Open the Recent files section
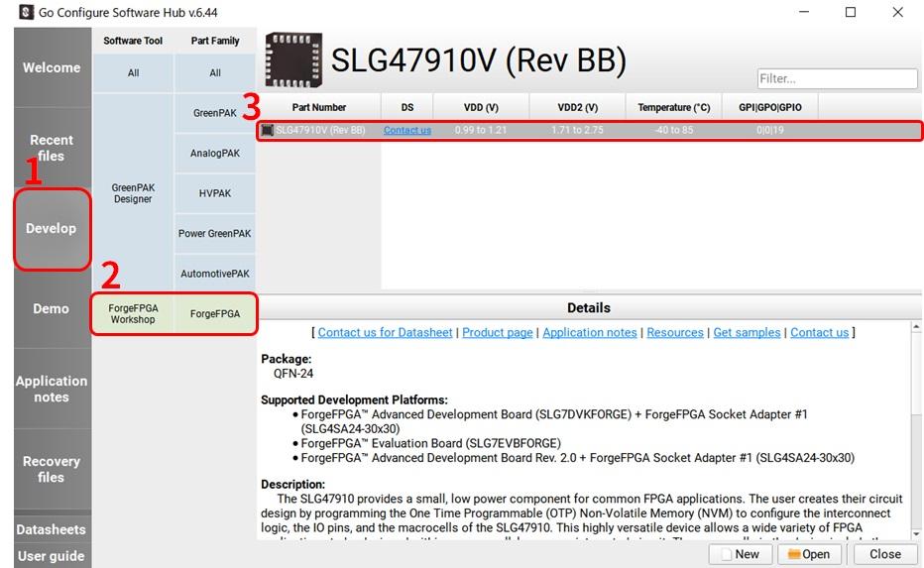The height and width of the screenshot is (568, 924). tap(52, 148)
